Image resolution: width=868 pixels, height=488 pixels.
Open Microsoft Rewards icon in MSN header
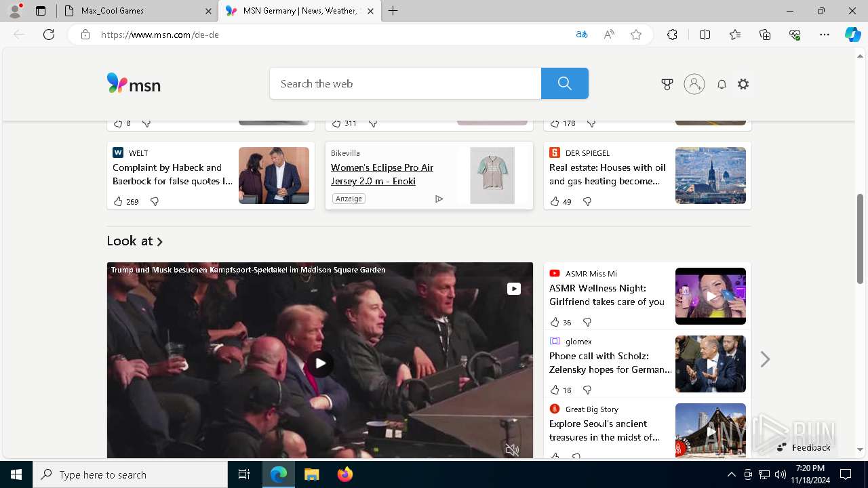click(x=667, y=84)
